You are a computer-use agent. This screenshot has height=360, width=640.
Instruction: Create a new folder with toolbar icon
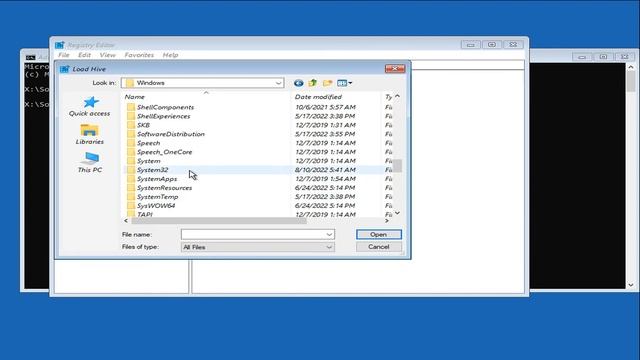pyautogui.click(x=327, y=83)
